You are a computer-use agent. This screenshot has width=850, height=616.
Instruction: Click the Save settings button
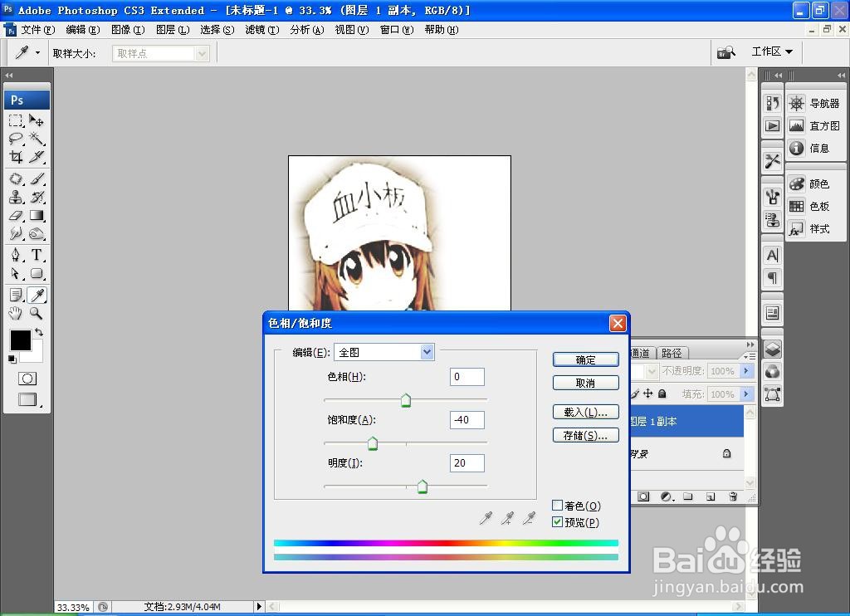[585, 435]
